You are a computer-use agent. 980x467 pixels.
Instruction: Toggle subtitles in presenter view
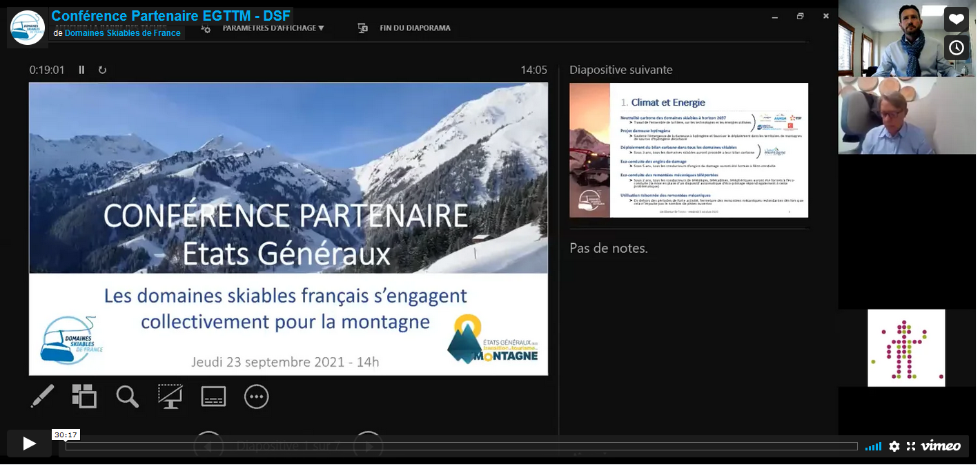[x=213, y=397]
